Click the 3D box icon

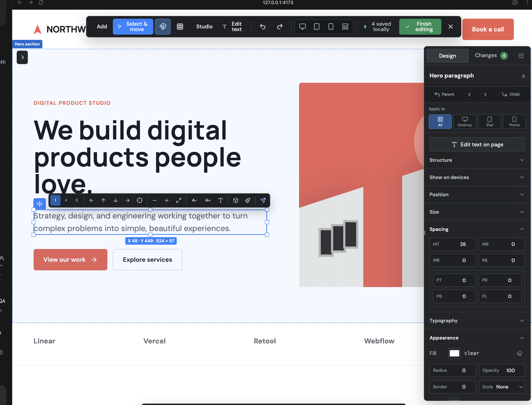[x=236, y=200]
